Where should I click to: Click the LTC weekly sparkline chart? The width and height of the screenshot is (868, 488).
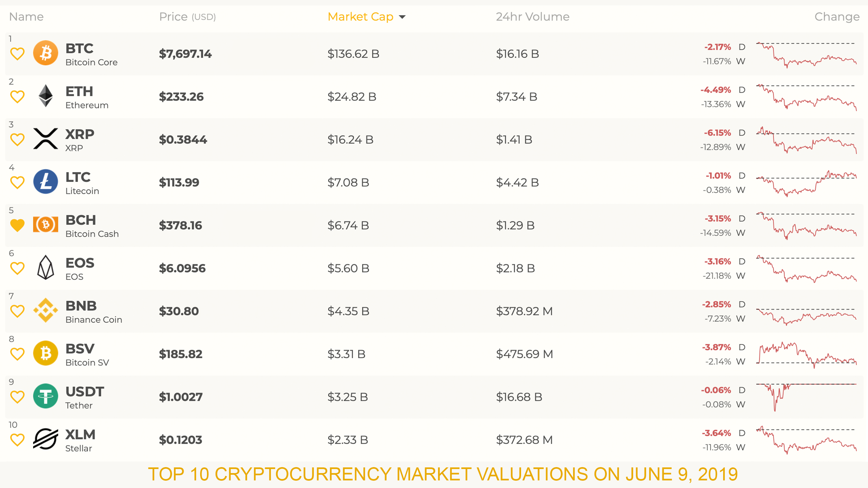[806, 183]
